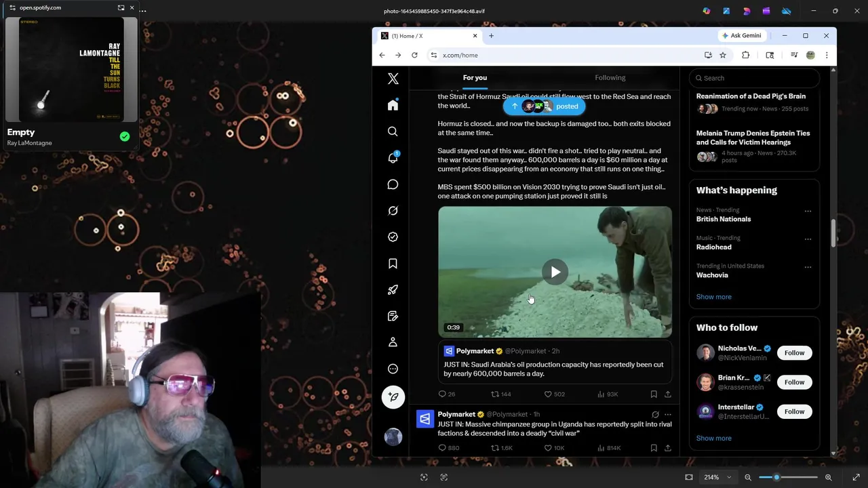Repost the Saudi oil post showing 144
Screen dimensions: 868x488
coord(501,394)
